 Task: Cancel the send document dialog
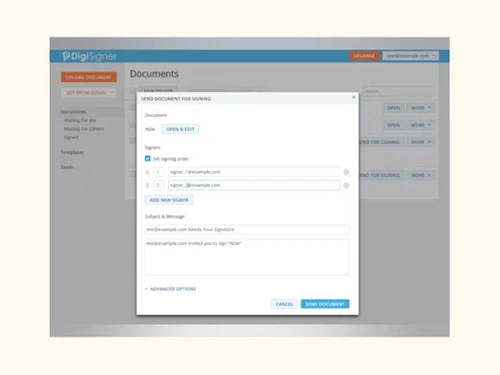point(284,304)
